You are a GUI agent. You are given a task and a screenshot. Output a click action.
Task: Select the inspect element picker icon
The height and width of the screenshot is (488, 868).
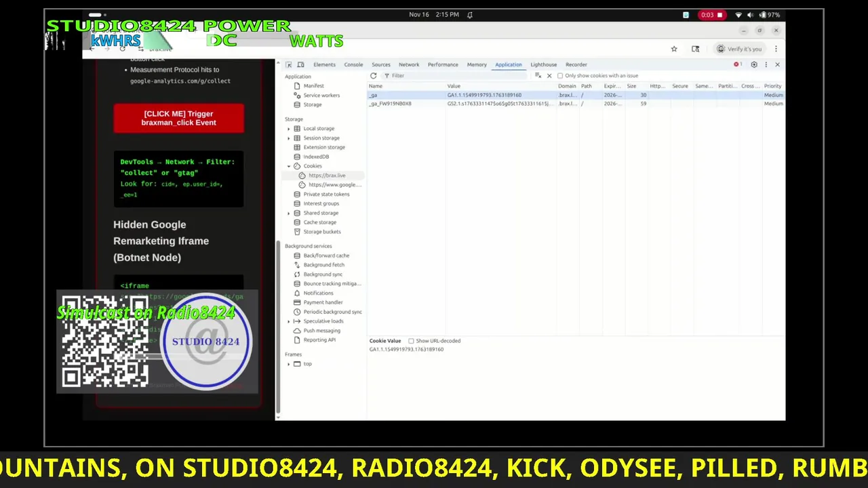(289, 64)
